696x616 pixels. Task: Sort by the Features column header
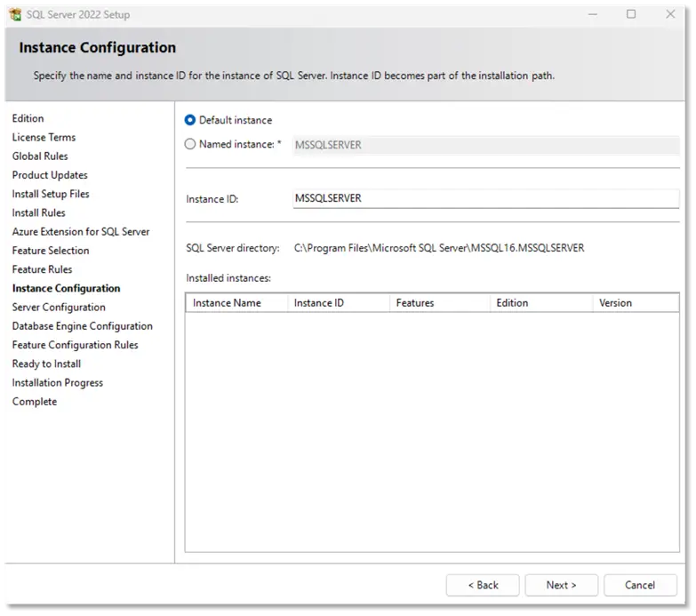(440, 303)
